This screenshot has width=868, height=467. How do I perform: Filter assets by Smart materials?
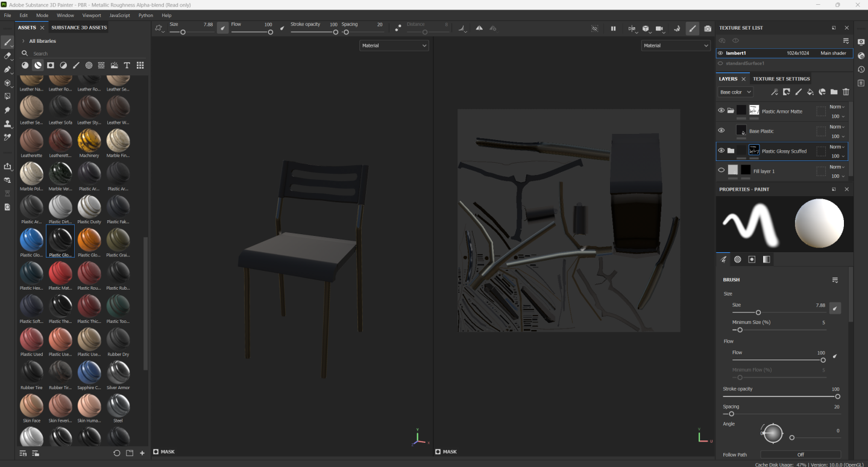coord(38,65)
